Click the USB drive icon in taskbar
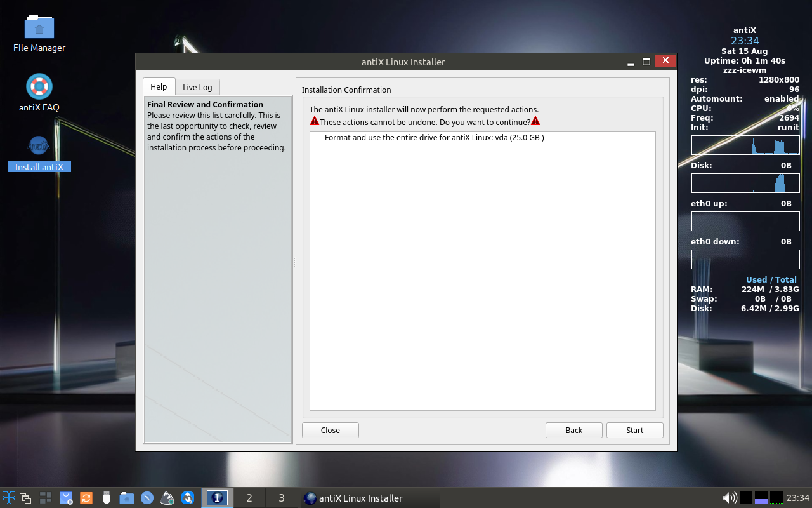812x508 pixels. point(107,498)
